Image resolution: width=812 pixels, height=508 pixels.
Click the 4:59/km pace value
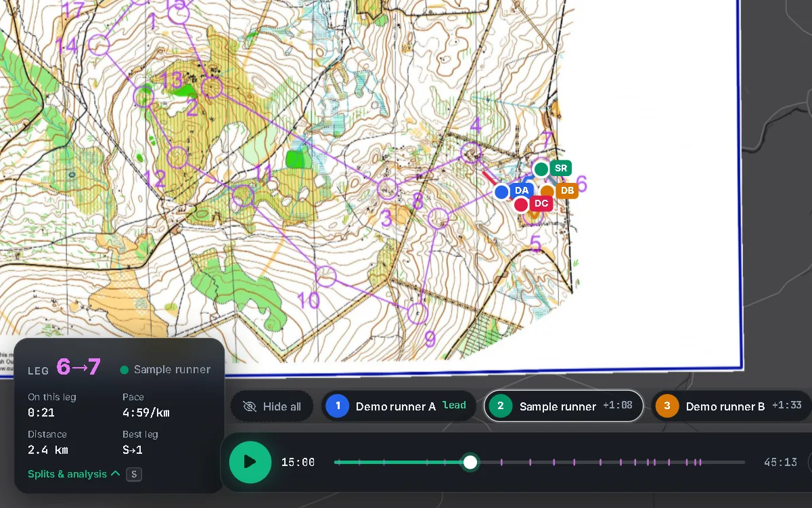pos(146,412)
